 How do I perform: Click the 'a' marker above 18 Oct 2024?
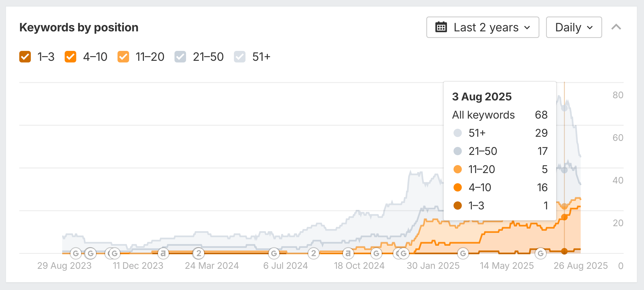point(348,253)
